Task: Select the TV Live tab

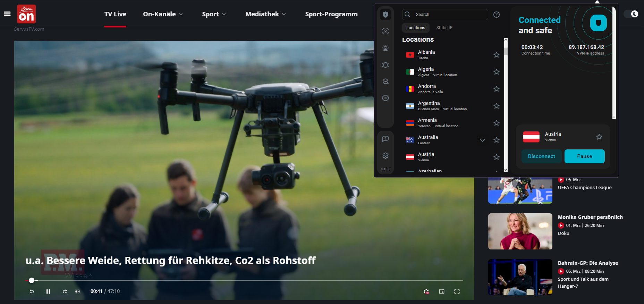Action: [115, 14]
